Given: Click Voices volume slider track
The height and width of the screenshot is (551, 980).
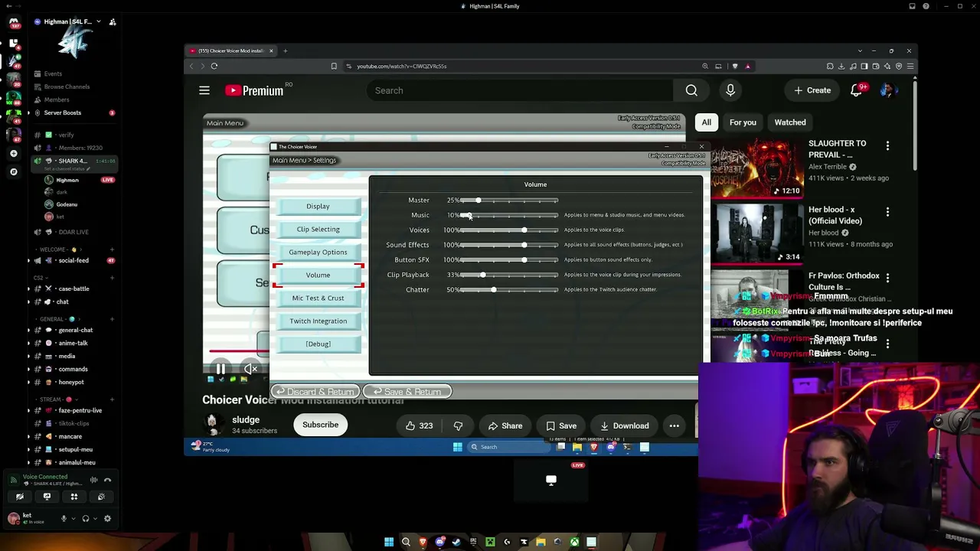Looking at the screenshot, I should [x=509, y=230].
